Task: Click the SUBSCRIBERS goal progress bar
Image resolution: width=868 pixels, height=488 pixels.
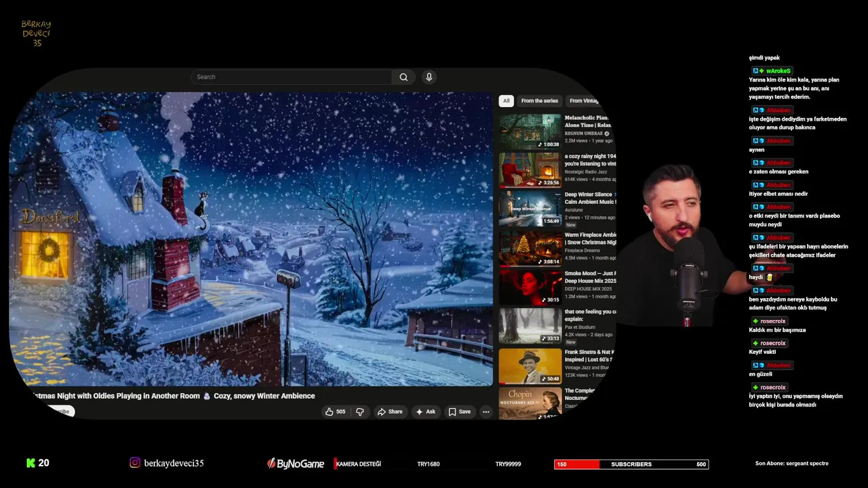Action: point(631,464)
